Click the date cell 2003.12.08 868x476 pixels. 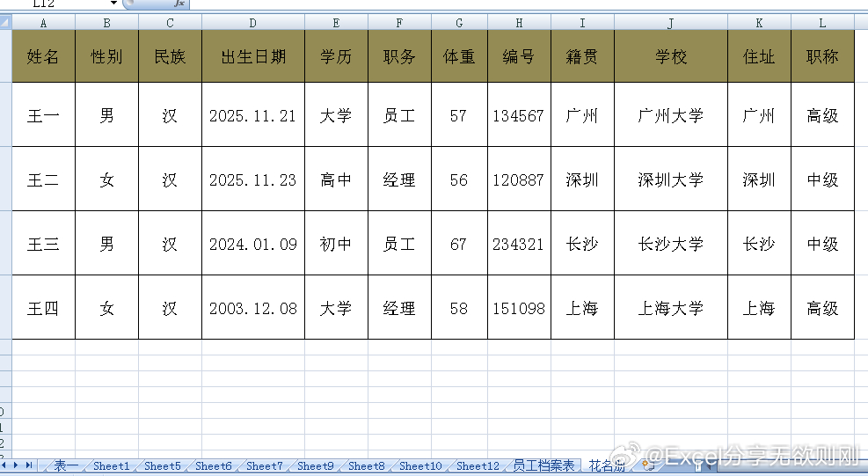click(x=253, y=308)
